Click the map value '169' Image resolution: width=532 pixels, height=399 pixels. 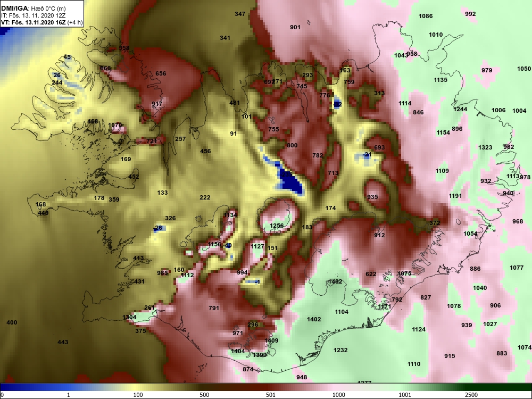[x=126, y=159]
